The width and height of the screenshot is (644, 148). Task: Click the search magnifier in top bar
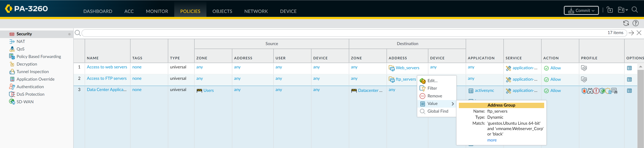click(634, 10)
